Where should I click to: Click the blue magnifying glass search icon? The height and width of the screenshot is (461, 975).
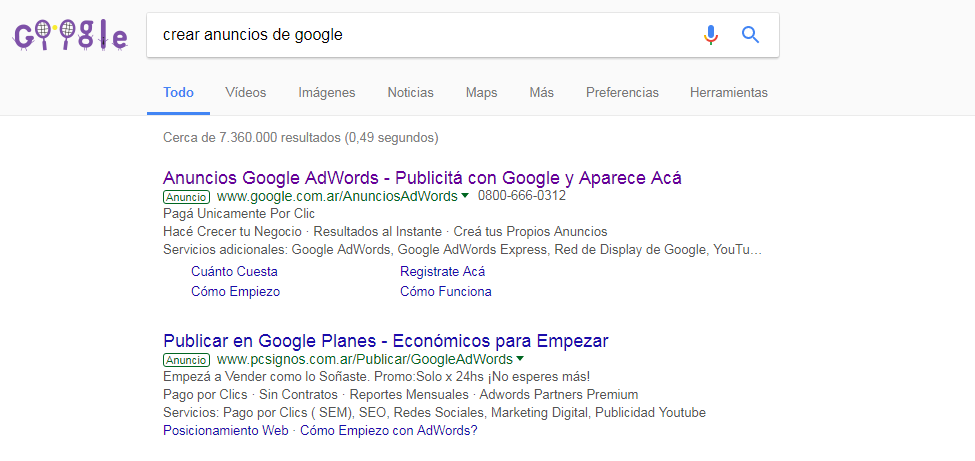(751, 35)
